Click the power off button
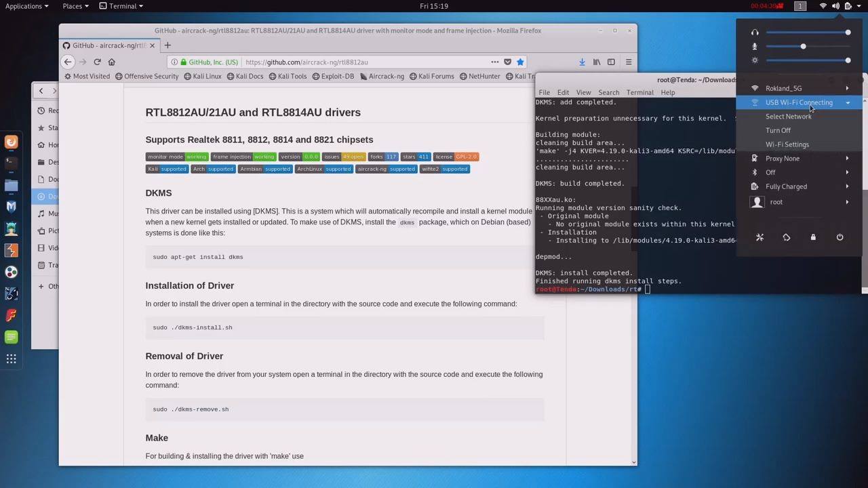The width and height of the screenshot is (868, 488). (x=840, y=237)
